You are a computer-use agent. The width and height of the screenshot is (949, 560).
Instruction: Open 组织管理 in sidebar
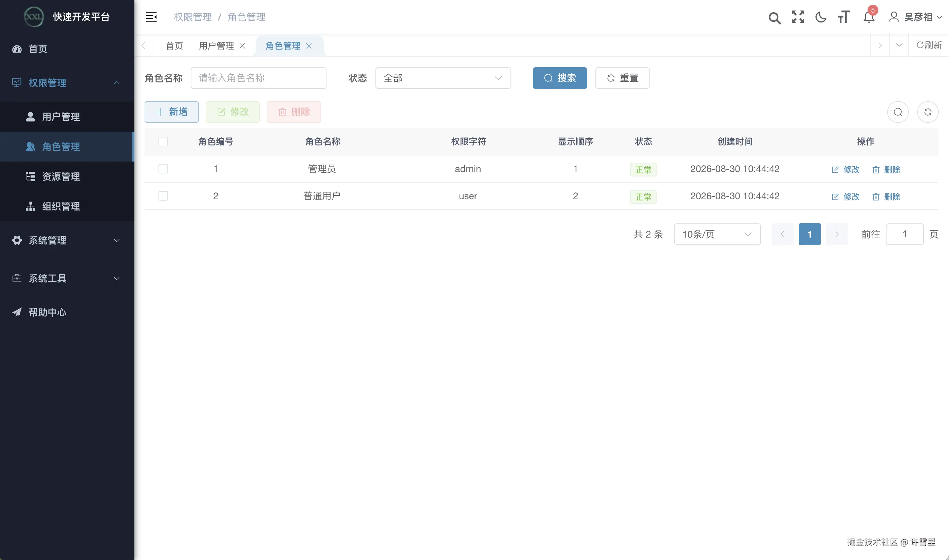(x=67, y=206)
